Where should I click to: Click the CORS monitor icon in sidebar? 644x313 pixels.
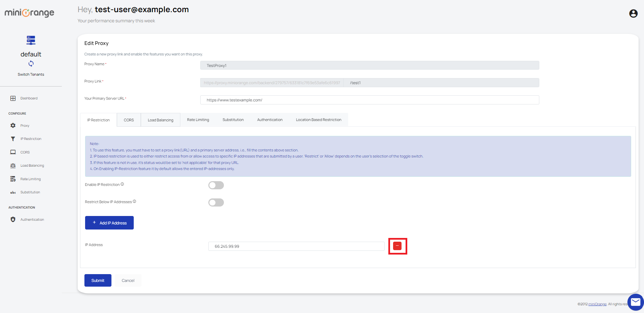coord(13,152)
